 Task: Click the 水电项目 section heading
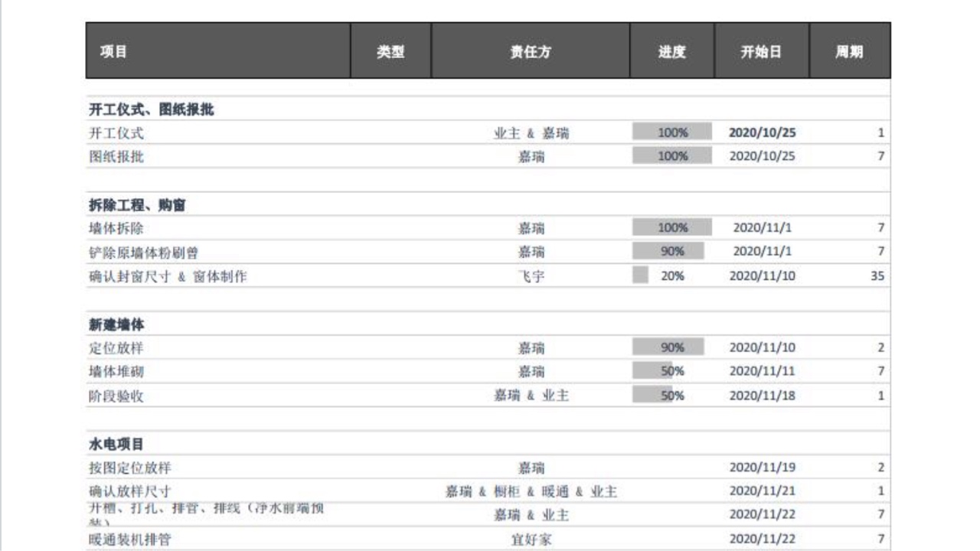[x=116, y=444]
